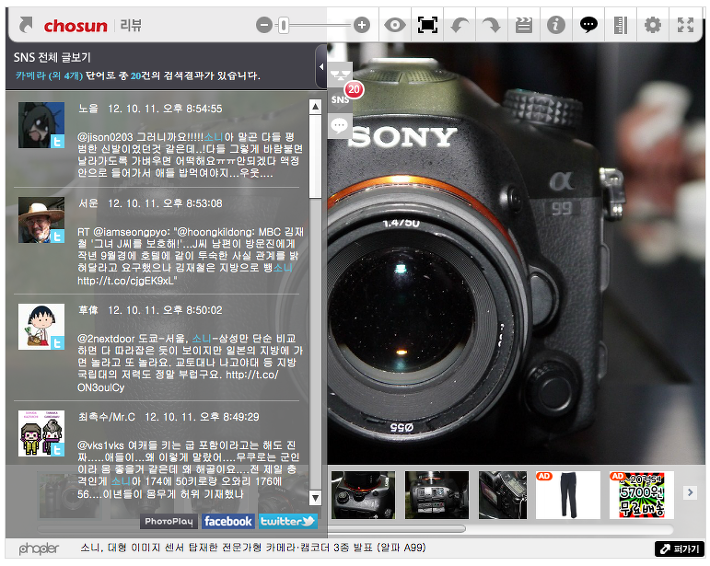Click the timestamp 오후 8:53:08
Image resolution: width=710 pixels, height=566 pixels.
coord(192,203)
